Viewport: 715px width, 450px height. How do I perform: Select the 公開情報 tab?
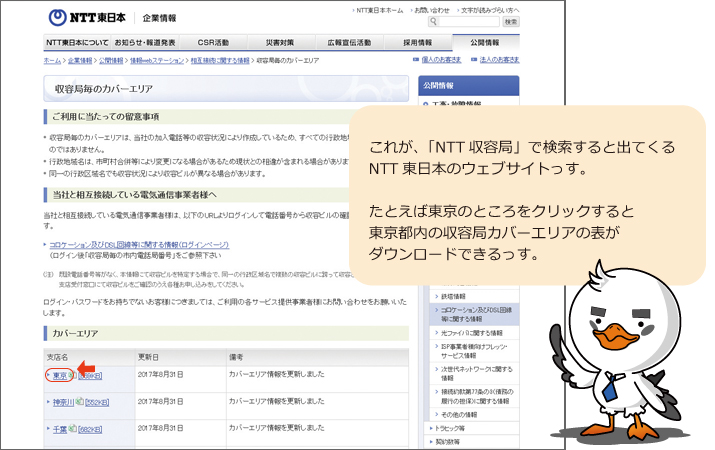486,42
